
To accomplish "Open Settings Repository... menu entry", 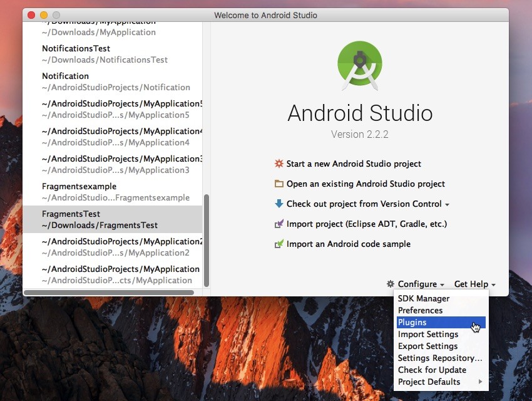I will coord(441,358).
